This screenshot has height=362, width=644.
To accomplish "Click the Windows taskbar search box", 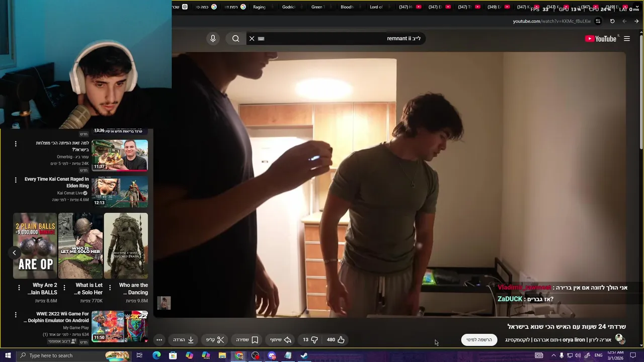I will [x=74, y=355].
